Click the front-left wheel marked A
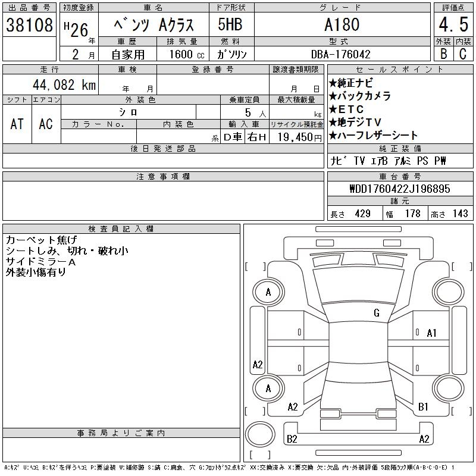This screenshot has height=476, width=476. (268, 292)
